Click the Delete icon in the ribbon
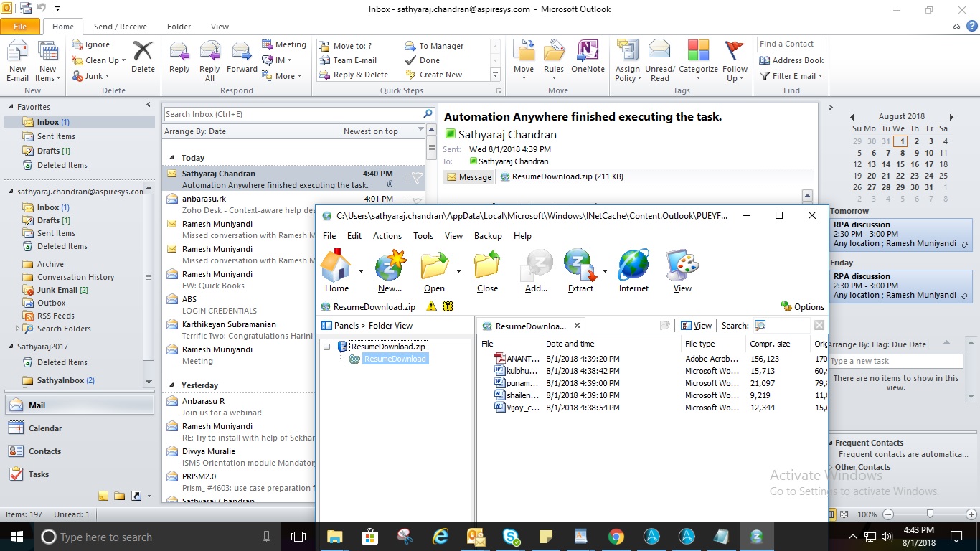The width and height of the screenshot is (980, 551). [143, 52]
